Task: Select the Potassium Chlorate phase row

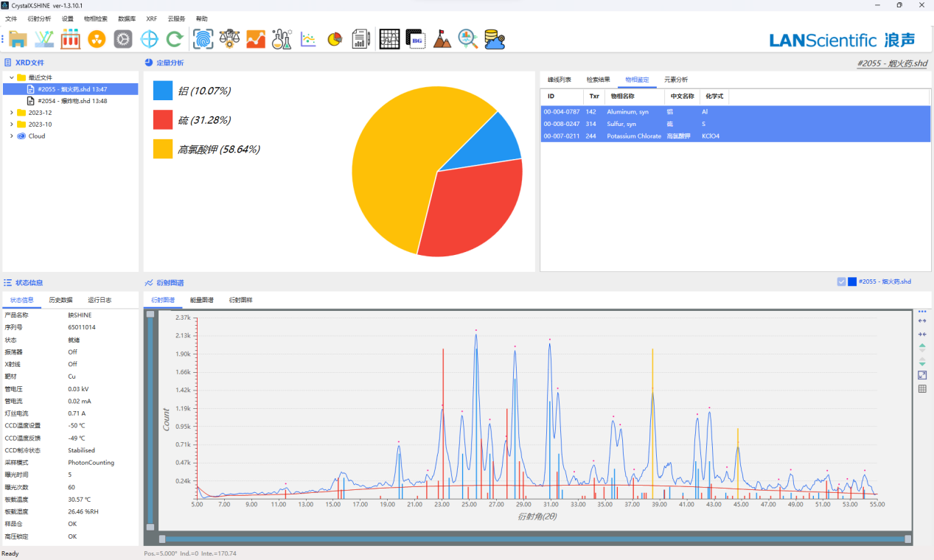Action: pos(736,136)
